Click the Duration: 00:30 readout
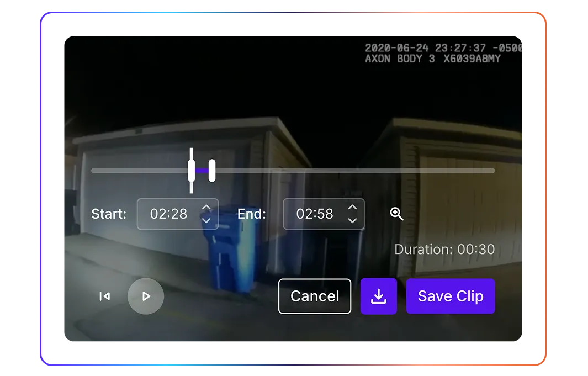This screenshot has height=376, width=588. pyautogui.click(x=444, y=250)
